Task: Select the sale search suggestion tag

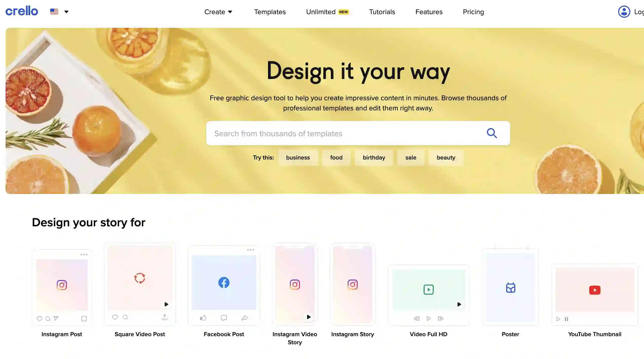Action: pyautogui.click(x=410, y=157)
